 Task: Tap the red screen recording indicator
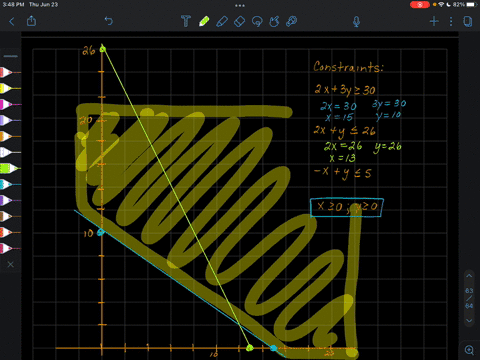[x=420, y=5]
